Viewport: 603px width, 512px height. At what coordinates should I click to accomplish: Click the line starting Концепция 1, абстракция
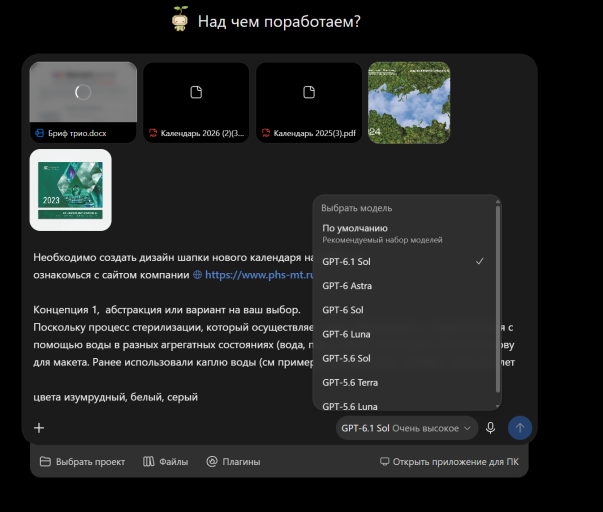(167, 310)
